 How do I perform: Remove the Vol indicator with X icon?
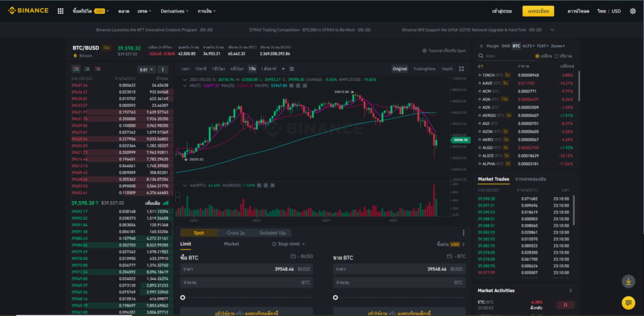[272, 185]
